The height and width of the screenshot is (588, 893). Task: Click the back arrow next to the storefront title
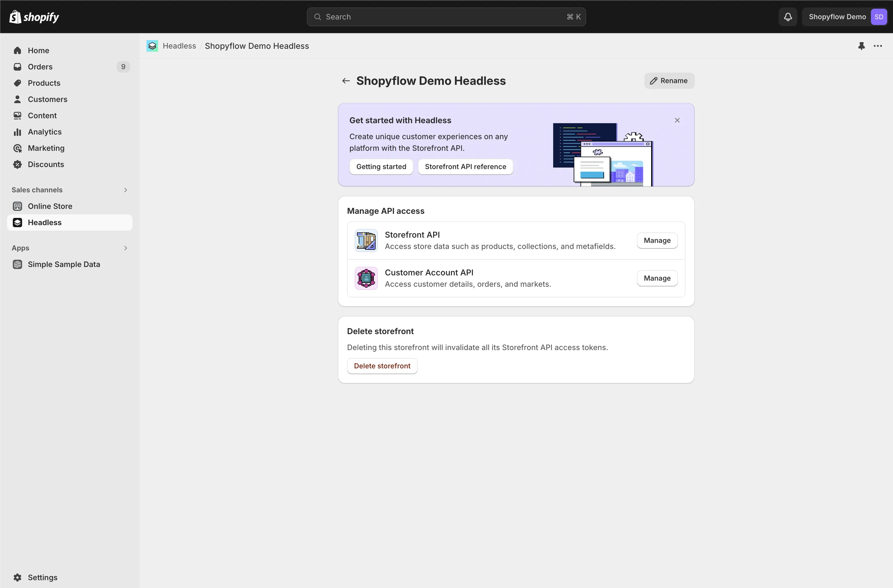(x=346, y=81)
